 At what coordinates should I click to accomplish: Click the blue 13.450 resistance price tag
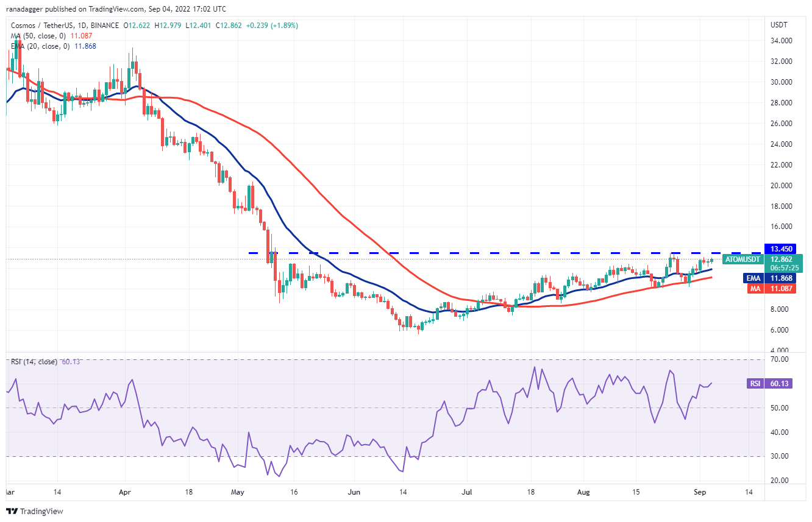(782, 249)
